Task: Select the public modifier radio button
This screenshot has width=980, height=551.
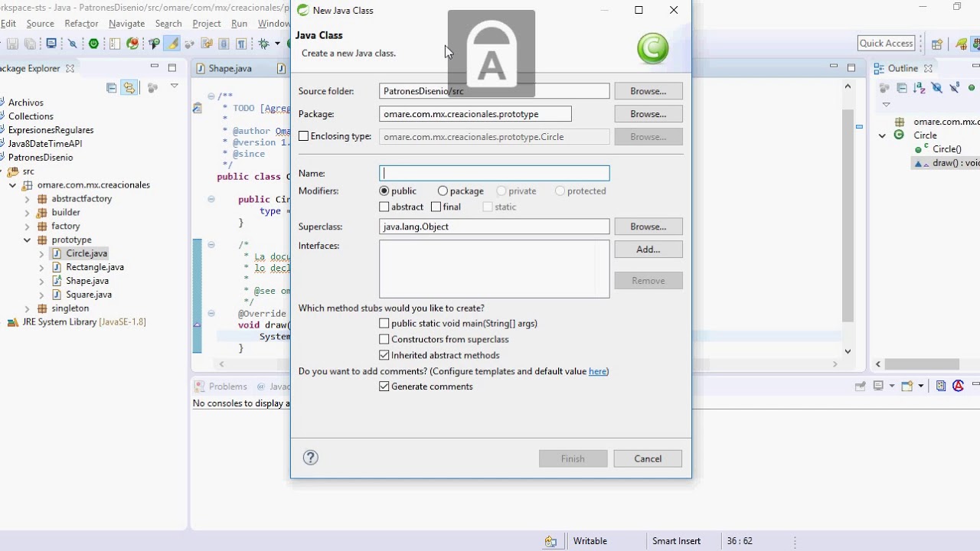Action: (384, 191)
